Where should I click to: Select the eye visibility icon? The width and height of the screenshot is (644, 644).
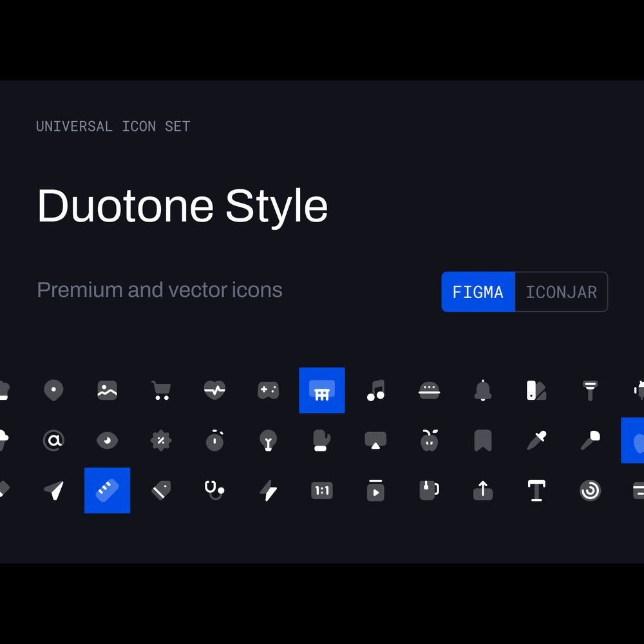point(107,440)
